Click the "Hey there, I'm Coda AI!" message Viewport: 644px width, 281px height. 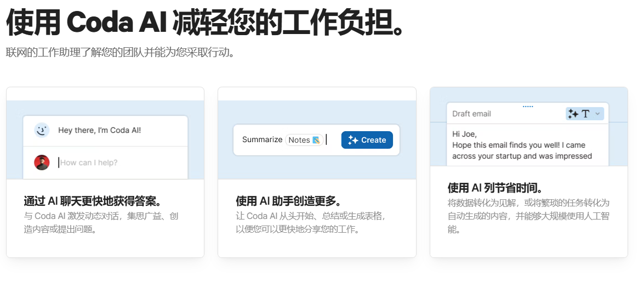click(x=99, y=131)
